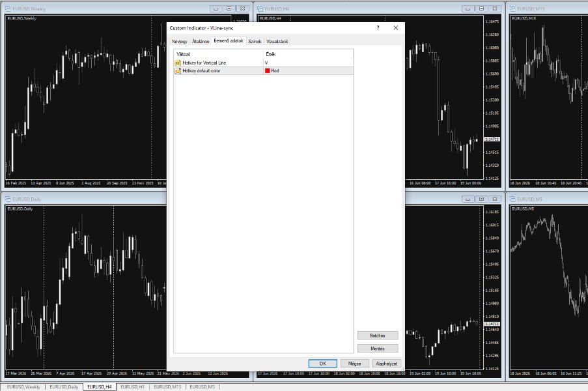The image size is (588, 391).
Task: Click the 1.14711 price label in H4 chart
Action: click(492, 139)
